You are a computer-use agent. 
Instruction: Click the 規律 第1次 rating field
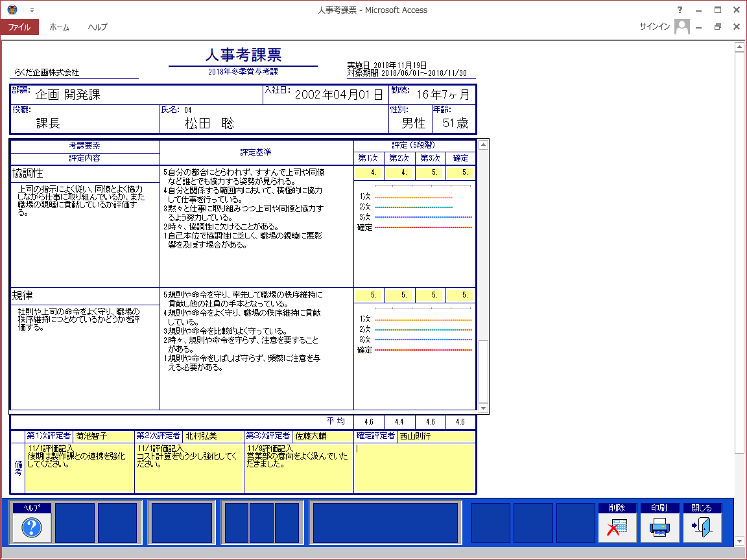368,296
